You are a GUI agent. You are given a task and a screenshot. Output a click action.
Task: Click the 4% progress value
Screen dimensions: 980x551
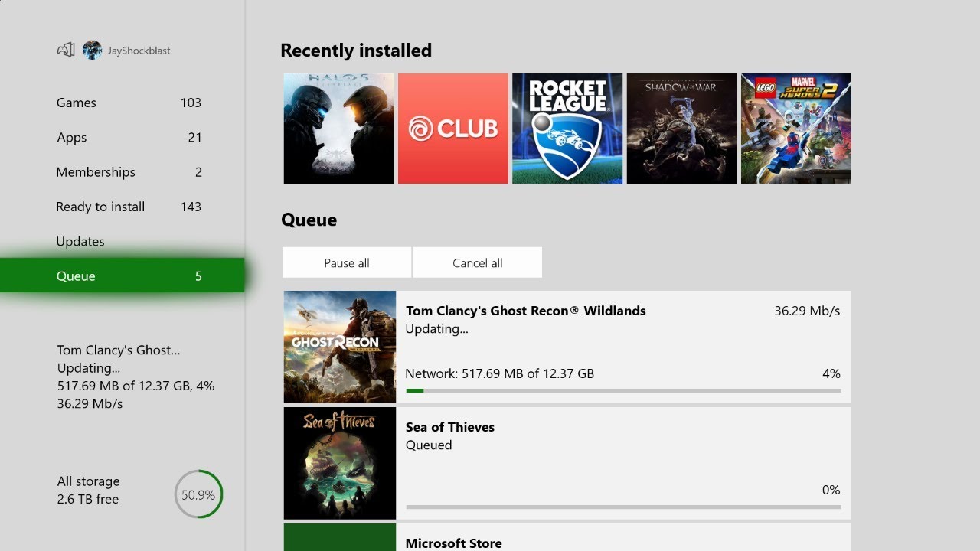(831, 373)
